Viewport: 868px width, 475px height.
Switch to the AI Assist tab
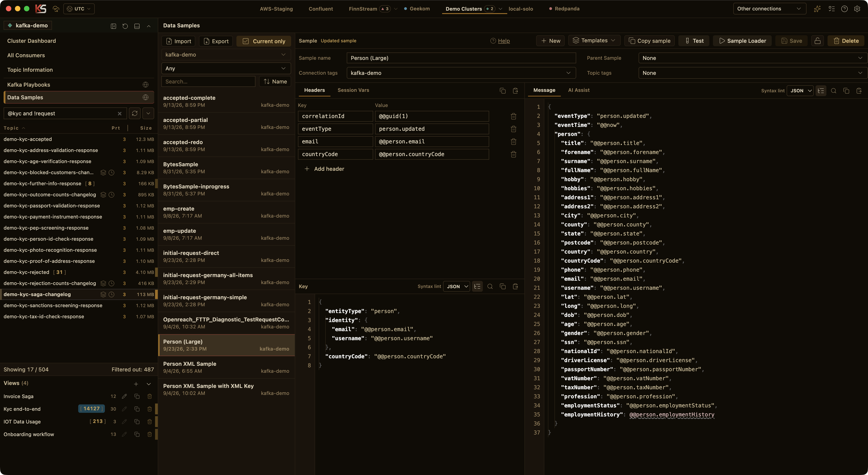(x=579, y=90)
